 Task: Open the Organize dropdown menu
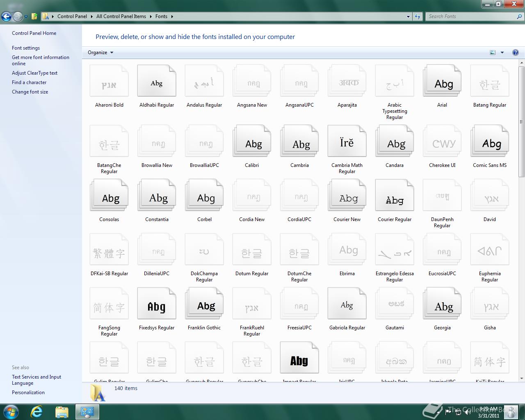click(100, 52)
